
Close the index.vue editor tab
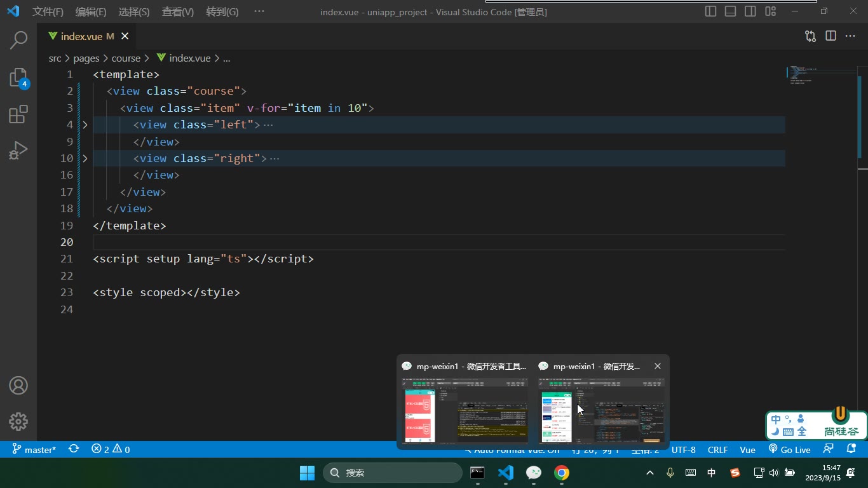(125, 36)
